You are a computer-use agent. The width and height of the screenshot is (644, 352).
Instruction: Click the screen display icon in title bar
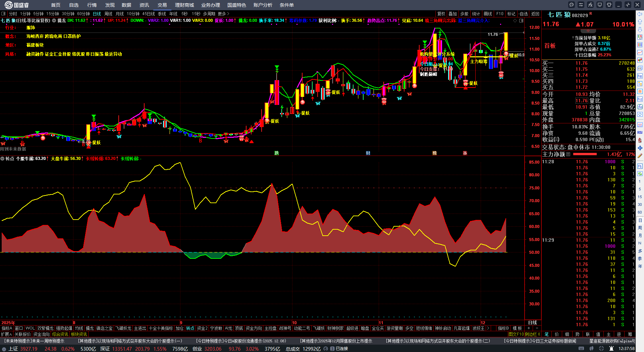click(x=600, y=5)
